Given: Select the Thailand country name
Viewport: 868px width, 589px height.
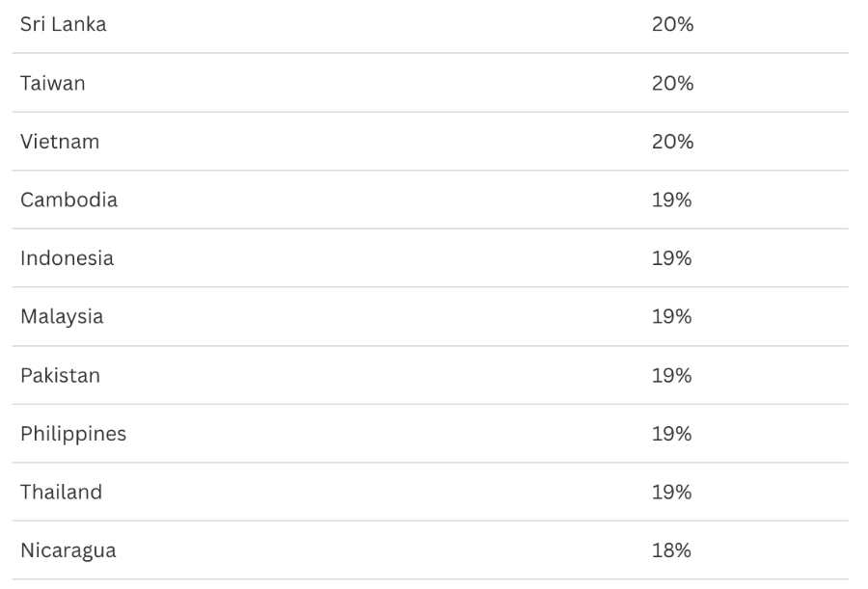Looking at the screenshot, I should point(61,492).
